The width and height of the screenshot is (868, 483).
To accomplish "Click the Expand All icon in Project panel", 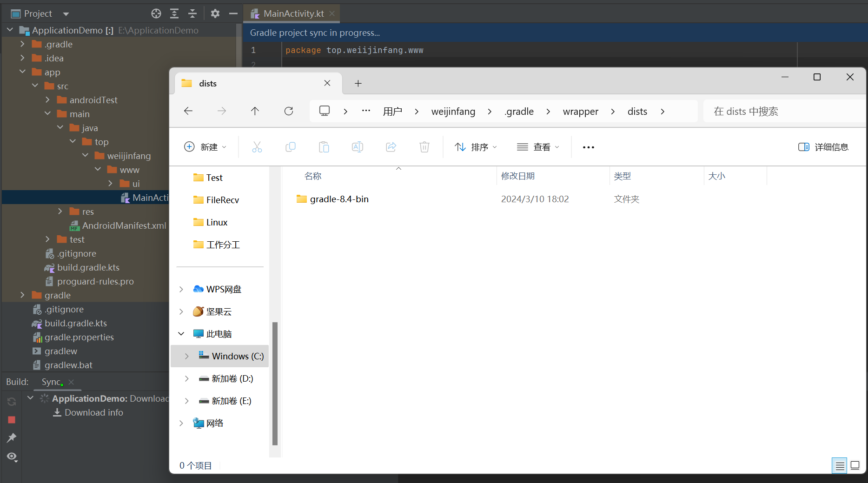I will (174, 13).
